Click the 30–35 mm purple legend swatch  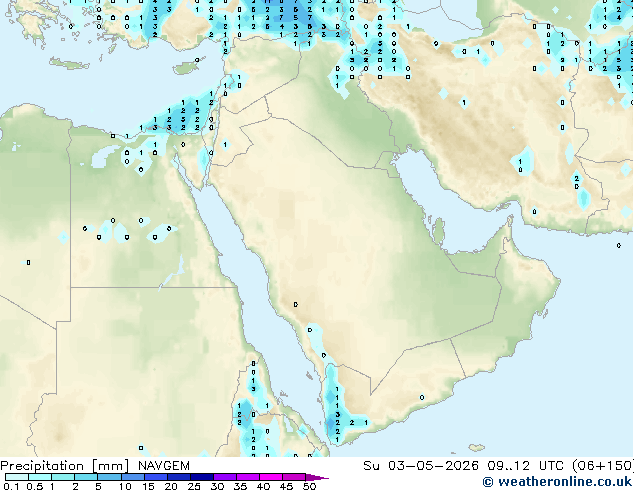tap(224, 477)
